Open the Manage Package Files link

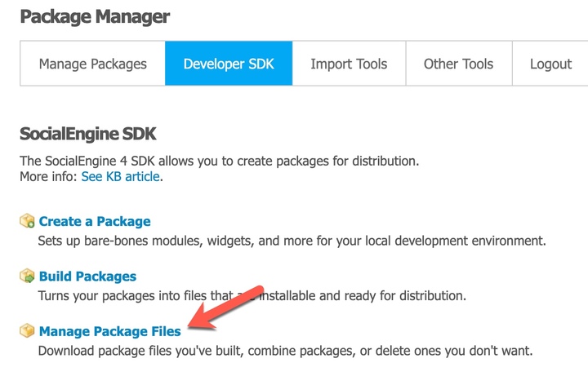point(110,331)
